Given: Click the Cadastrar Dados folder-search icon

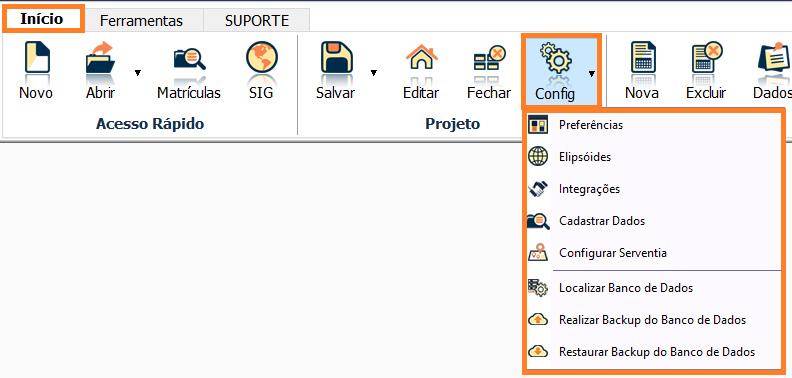Looking at the screenshot, I should pos(538,221).
